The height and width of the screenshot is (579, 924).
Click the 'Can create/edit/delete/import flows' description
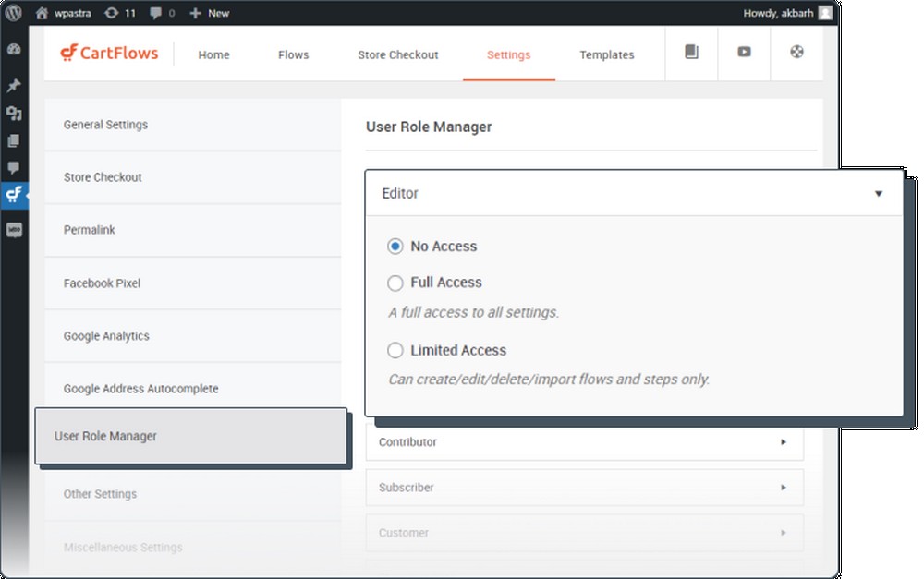click(x=549, y=380)
